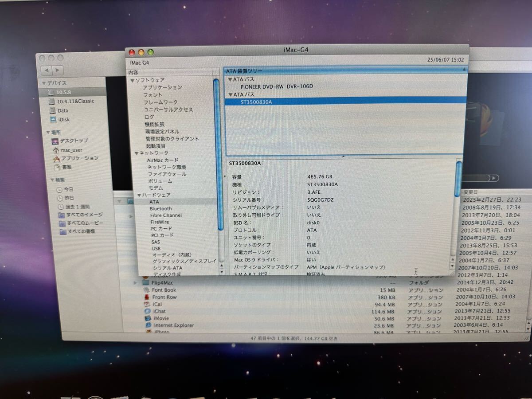
Task: Collapse the 検索 section in Finder sidebar
Action: [52, 180]
